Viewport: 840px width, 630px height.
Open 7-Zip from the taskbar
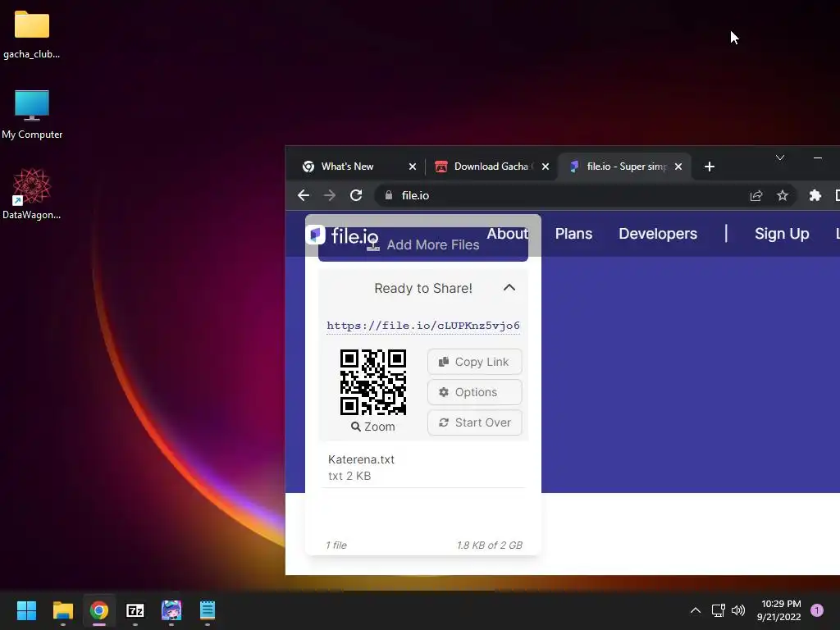click(135, 610)
